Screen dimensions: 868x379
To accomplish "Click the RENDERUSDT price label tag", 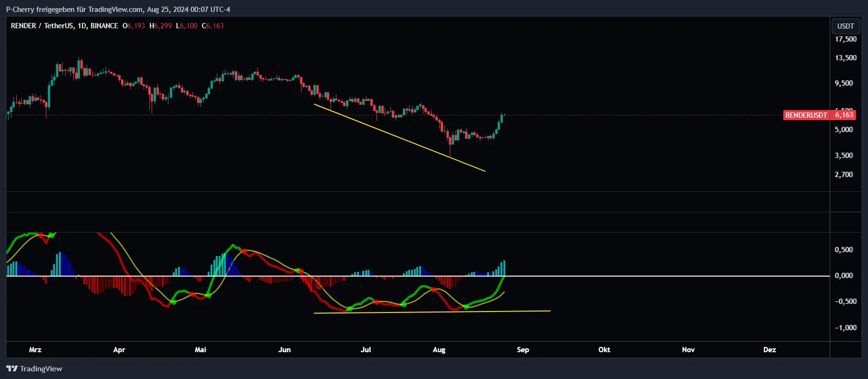I will pos(806,115).
